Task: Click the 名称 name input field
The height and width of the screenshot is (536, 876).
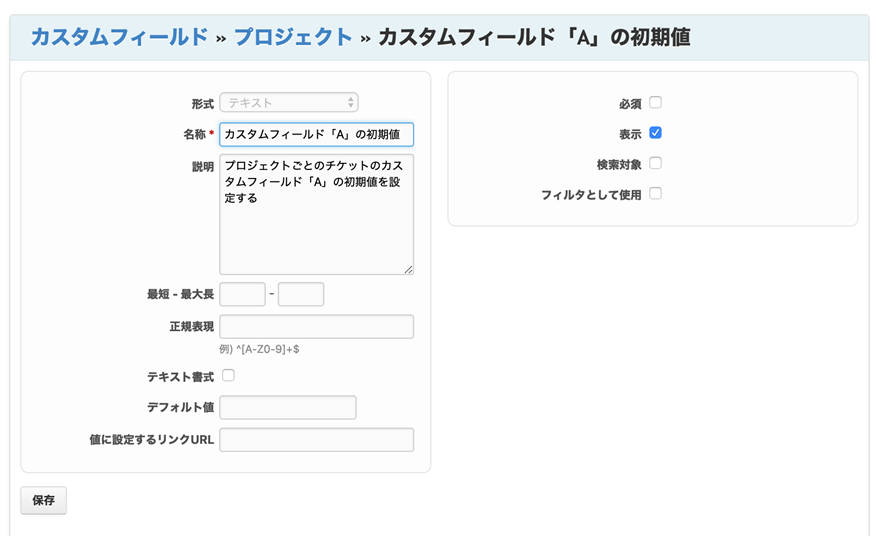Action: pos(316,134)
